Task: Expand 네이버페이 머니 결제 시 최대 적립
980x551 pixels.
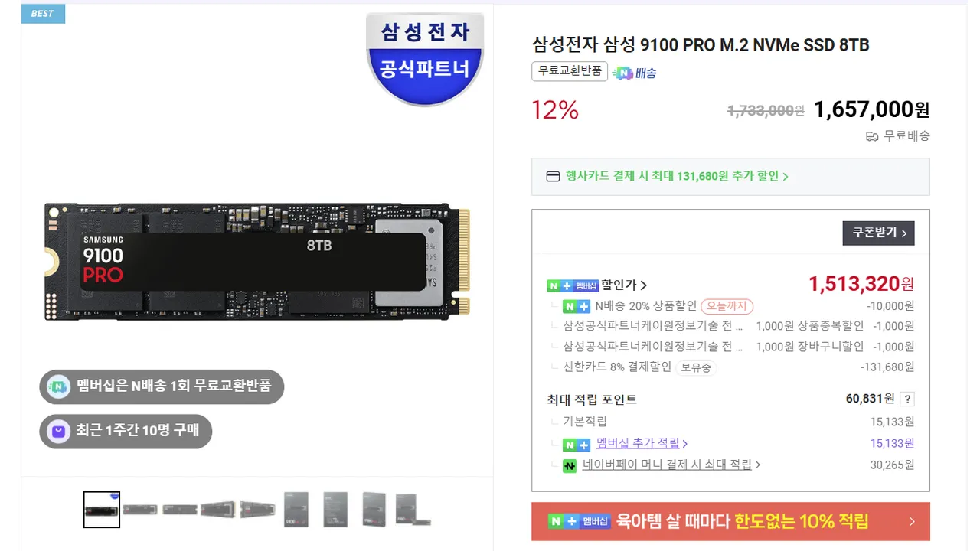Action: coord(671,465)
